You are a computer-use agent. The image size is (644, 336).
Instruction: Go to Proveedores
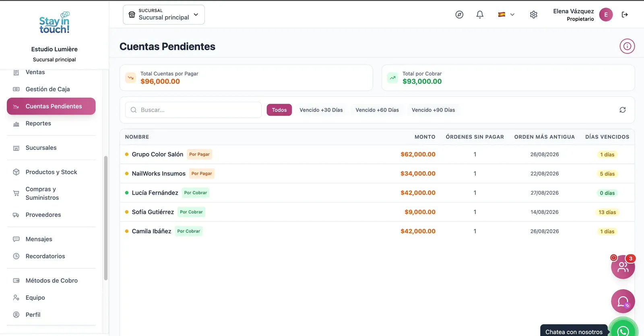51,215
